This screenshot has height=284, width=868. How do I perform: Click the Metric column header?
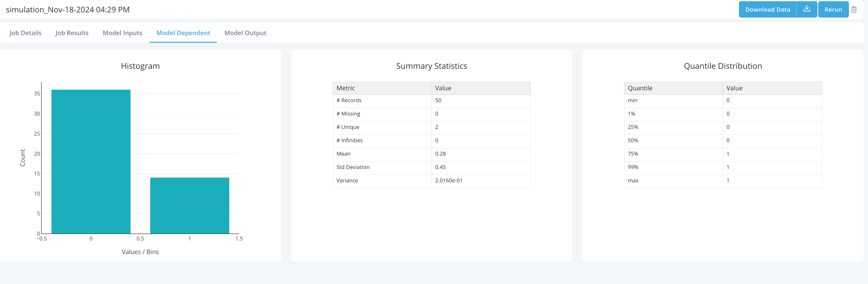[382, 88]
